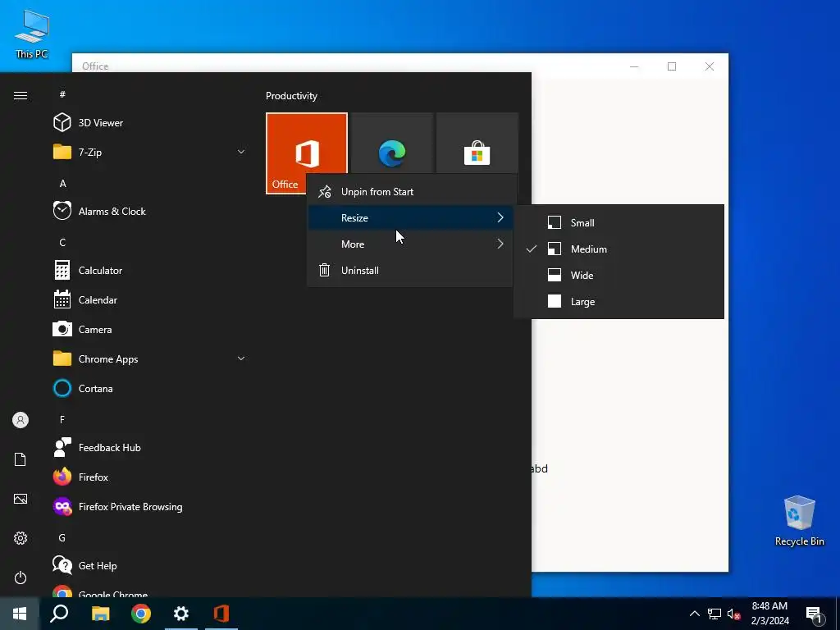Expand the Chrome Apps chevron

click(241, 358)
